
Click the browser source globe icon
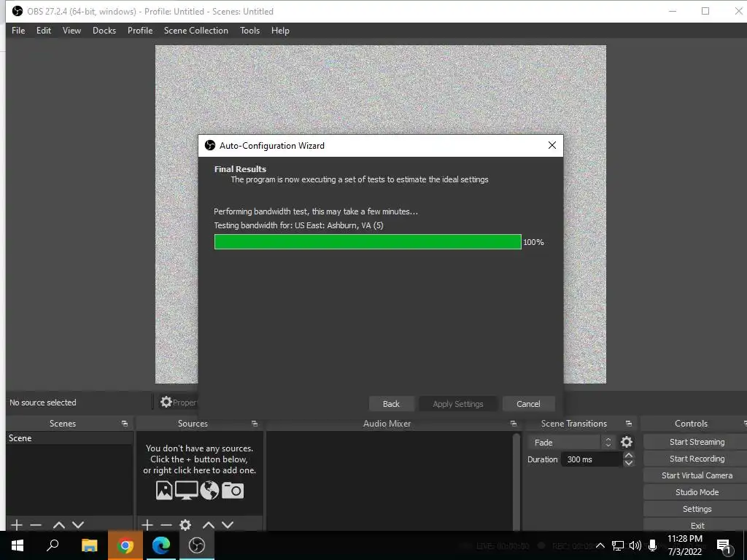point(209,491)
